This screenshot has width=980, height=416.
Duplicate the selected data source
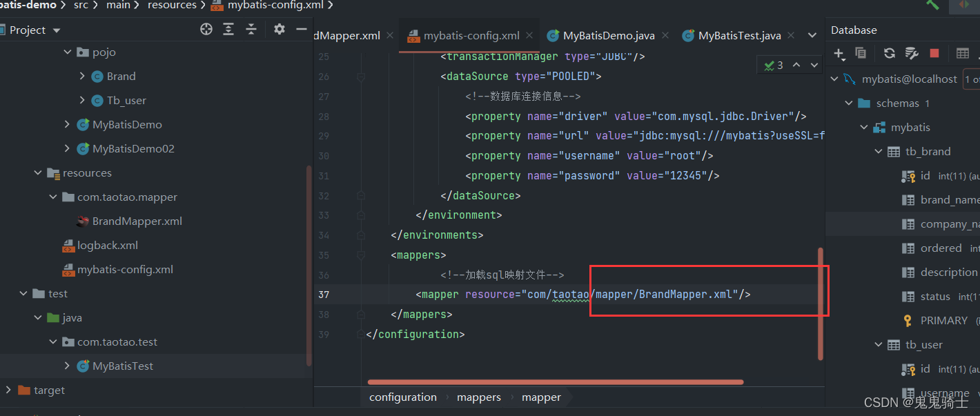point(861,53)
